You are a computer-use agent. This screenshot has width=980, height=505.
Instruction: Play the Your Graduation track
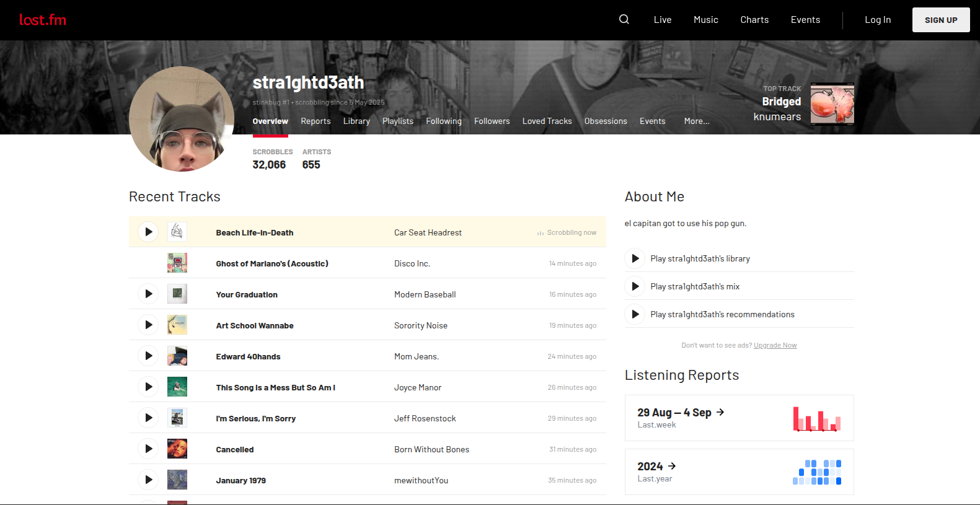(x=148, y=294)
